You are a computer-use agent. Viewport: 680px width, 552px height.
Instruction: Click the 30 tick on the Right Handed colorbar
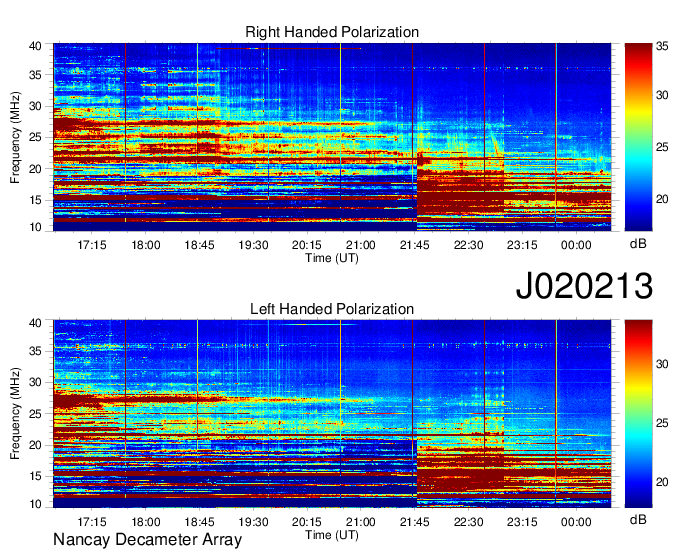pyautogui.click(x=662, y=95)
